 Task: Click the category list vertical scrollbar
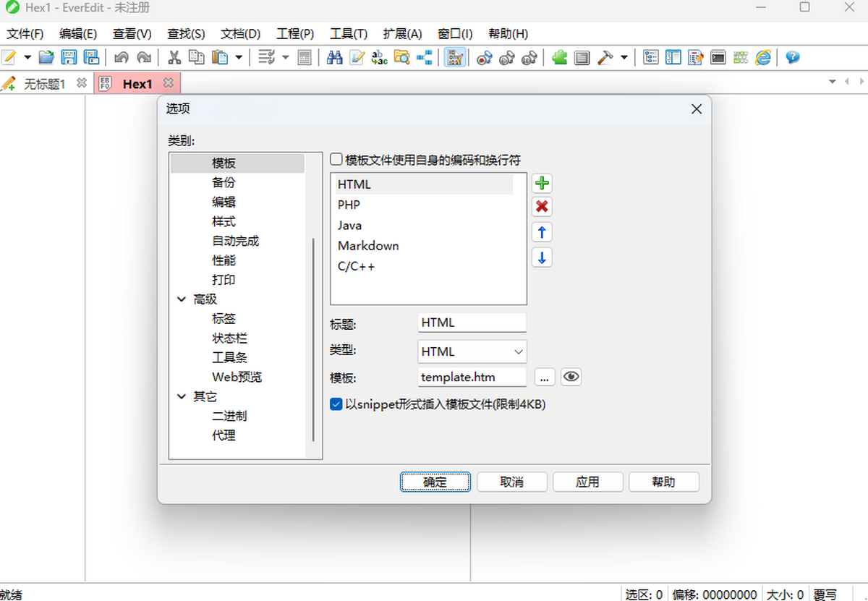click(x=313, y=340)
